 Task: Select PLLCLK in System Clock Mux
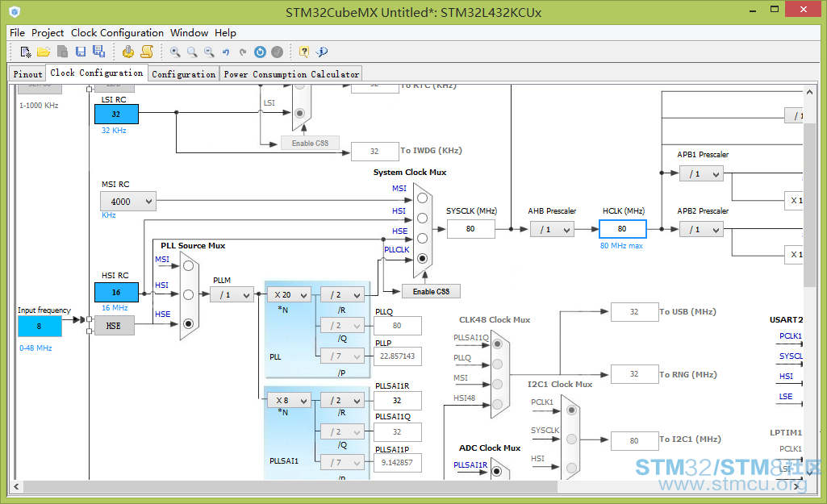click(x=423, y=258)
